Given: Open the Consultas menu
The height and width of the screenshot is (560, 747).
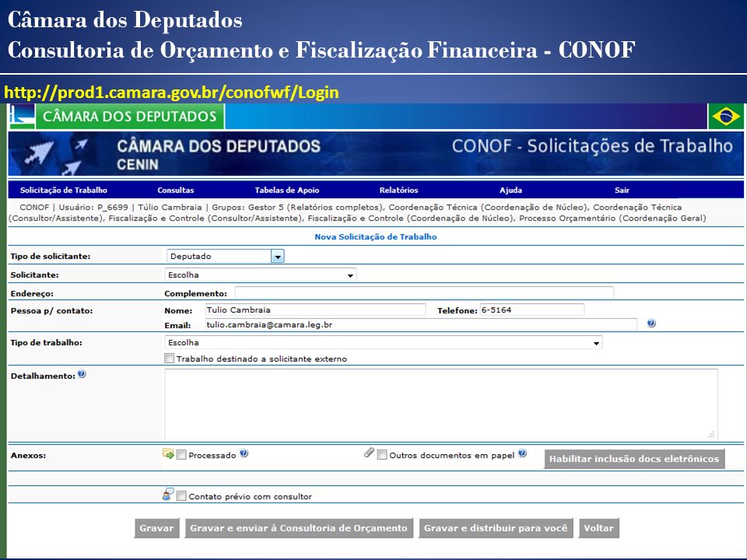Looking at the screenshot, I should (176, 190).
